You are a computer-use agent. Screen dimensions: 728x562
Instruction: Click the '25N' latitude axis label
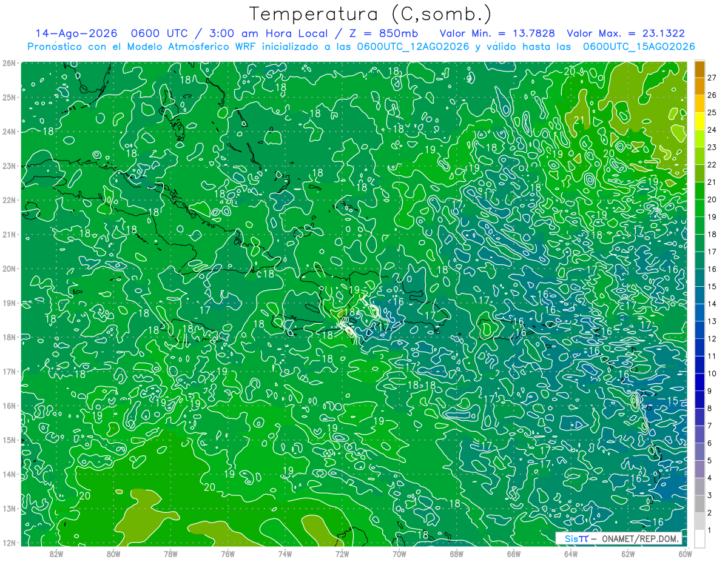8,97
